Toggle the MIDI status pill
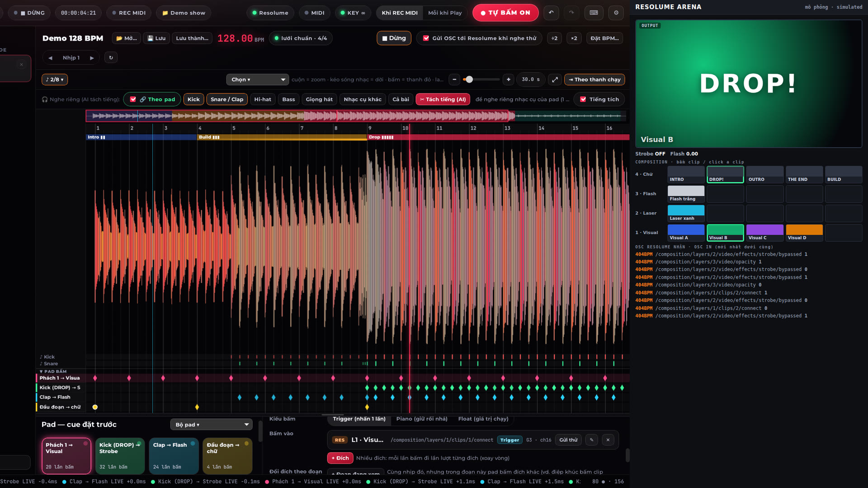The height and width of the screenshot is (488, 868). pyautogui.click(x=314, y=13)
